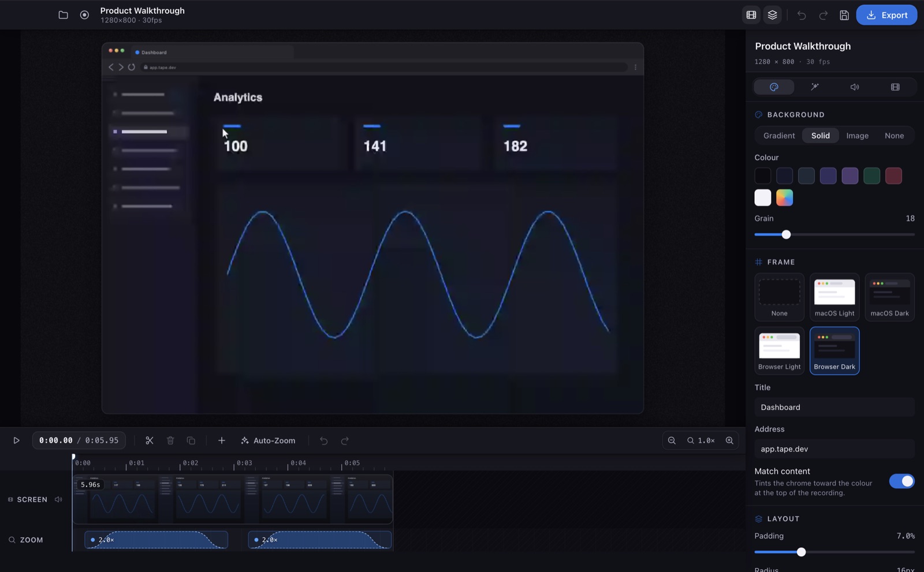Pick the maroon colour swatch
Screen dimensions: 924x572
coord(893,176)
